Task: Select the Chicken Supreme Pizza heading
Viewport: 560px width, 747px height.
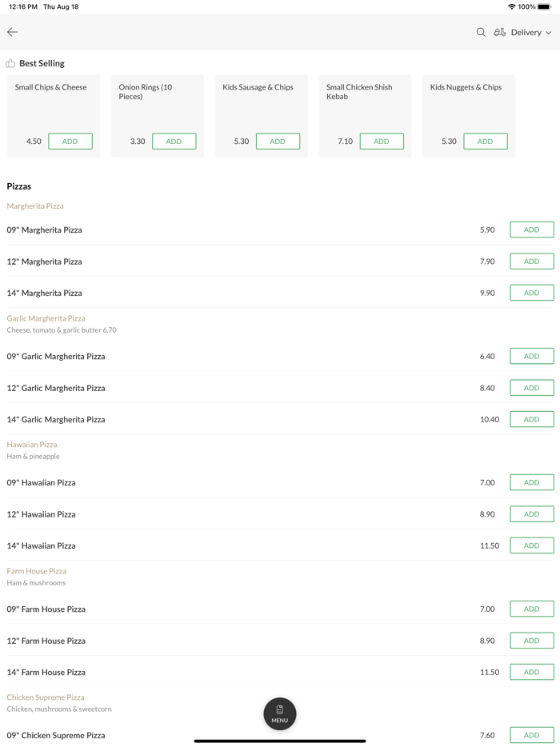Action: [46, 697]
